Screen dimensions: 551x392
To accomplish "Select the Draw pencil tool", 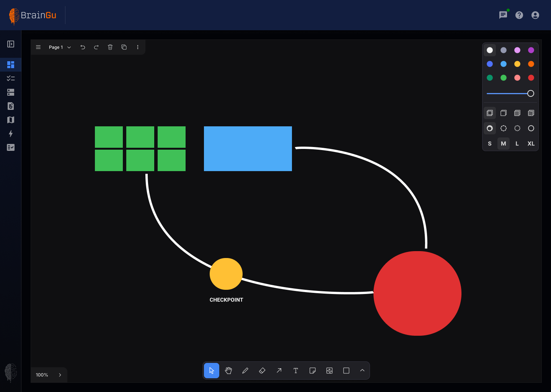I will coord(245,371).
